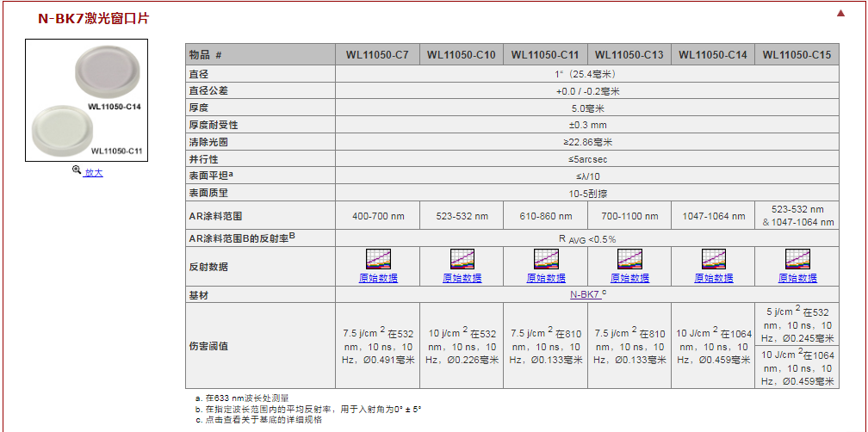This screenshot has width=868, height=432.
Task: Download 原始数据 for WL11050-C11
Action: [545, 278]
